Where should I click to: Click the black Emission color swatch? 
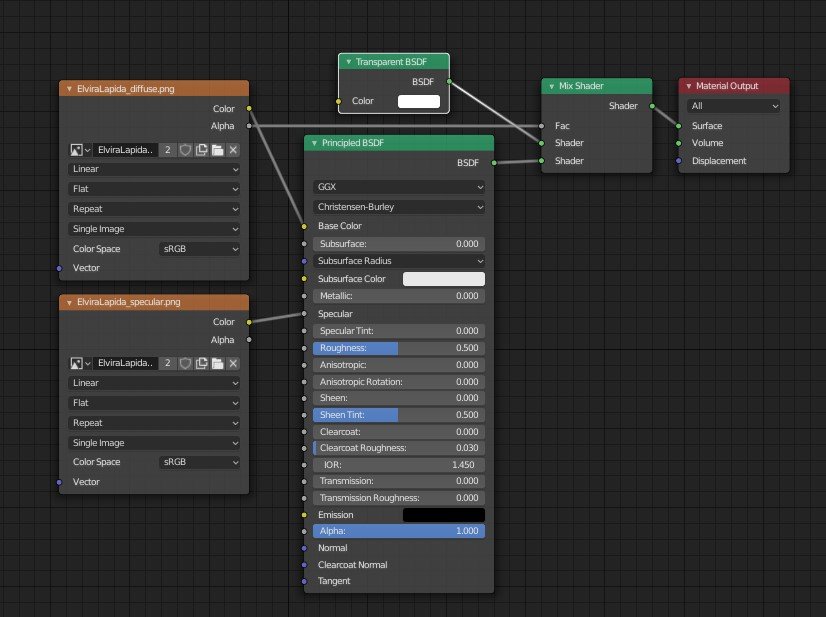tap(443, 515)
